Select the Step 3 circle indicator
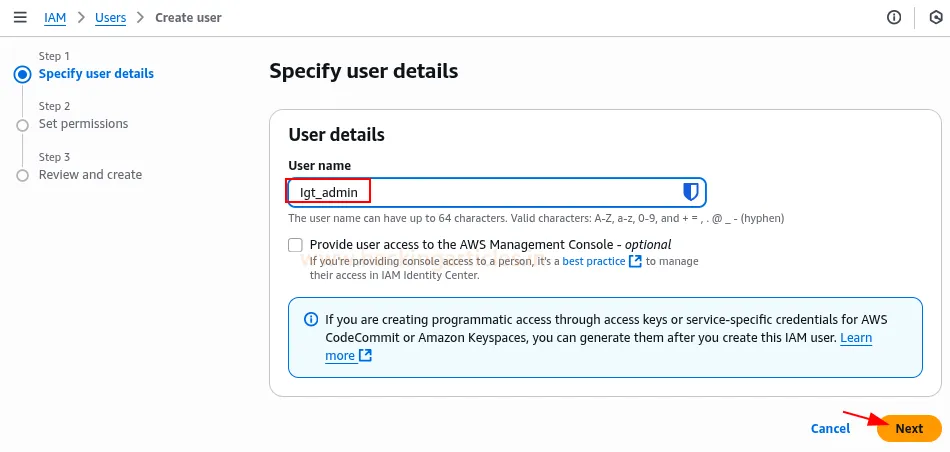Viewport: 950px width, 452px height. click(22, 175)
